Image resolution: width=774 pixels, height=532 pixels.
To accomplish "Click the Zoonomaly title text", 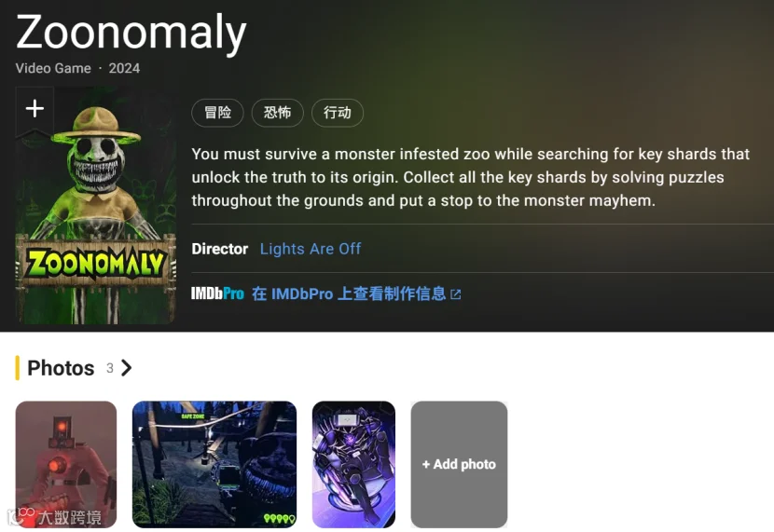I will pos(131,32).
